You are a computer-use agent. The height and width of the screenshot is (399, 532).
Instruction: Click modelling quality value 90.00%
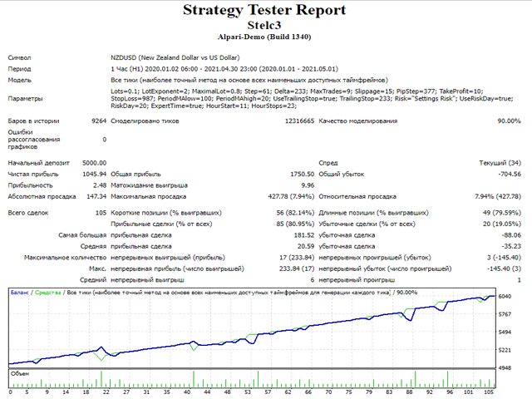point(509,121)
